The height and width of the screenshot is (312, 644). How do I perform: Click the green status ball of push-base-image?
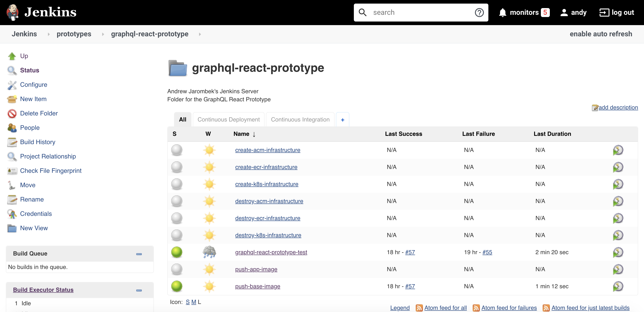pyautogui.click(x=177, y=286)
